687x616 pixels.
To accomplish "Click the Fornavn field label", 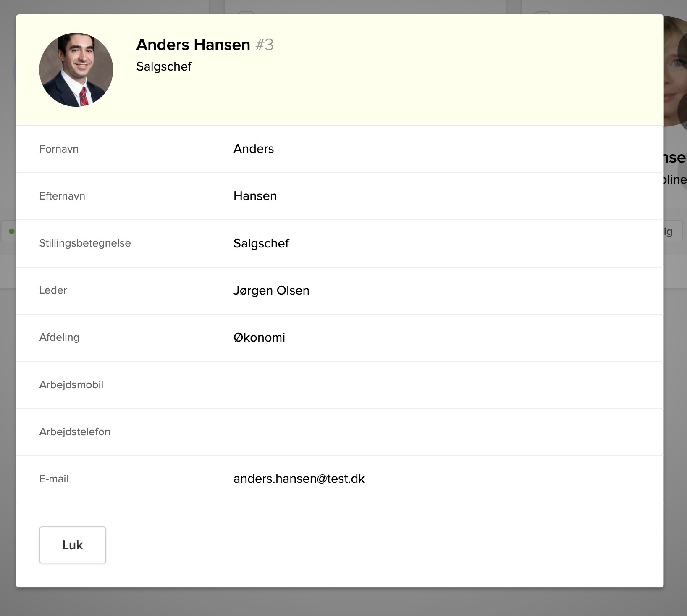I will 59,149.
